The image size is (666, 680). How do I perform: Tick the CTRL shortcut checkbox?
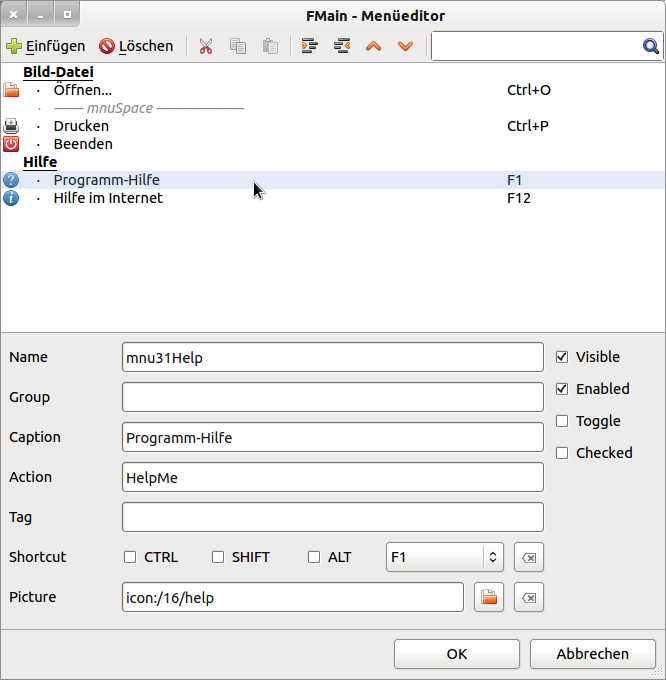130,557
